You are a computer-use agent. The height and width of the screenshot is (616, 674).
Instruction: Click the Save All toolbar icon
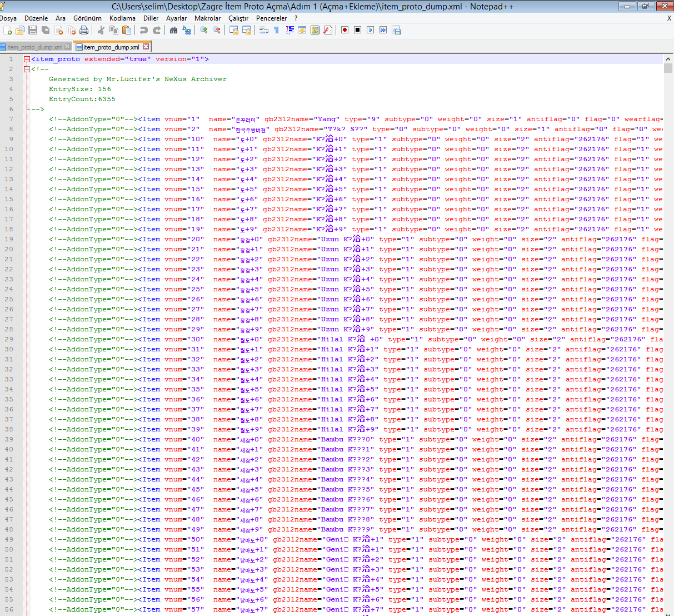(46, 30)
